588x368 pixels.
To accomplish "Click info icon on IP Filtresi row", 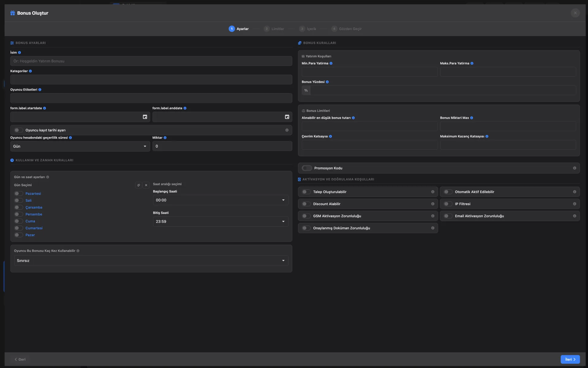I will pos(575,204).
